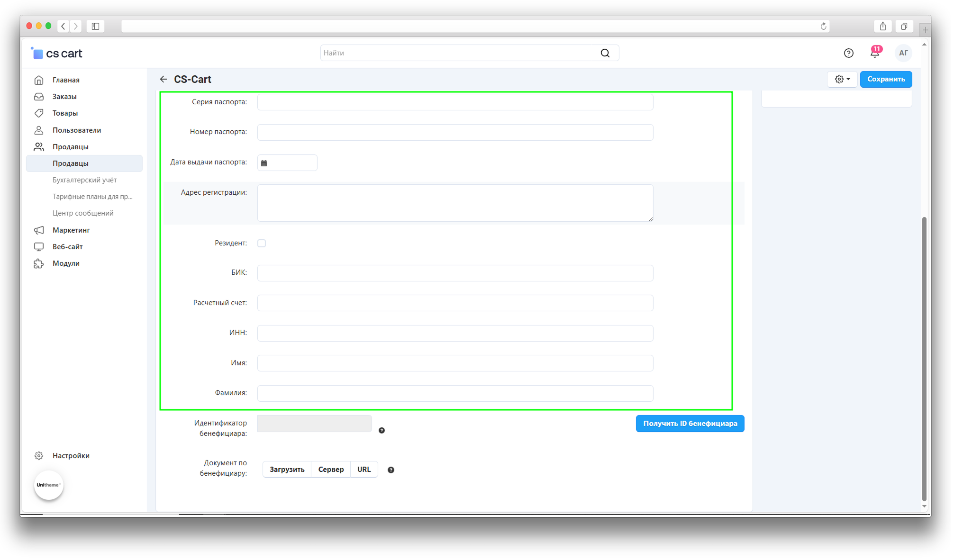Screen dimensions: 954x560
Task: Select the Сервер upload source option
Action: coord(331,470)
